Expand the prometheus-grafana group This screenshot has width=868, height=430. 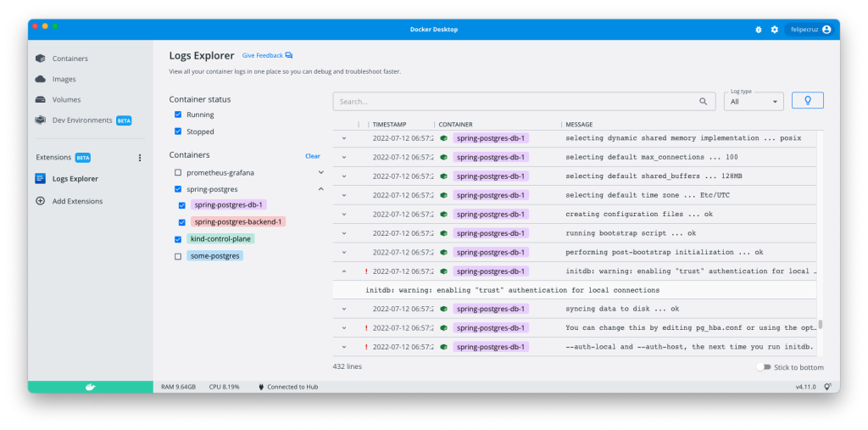pos(320,172)
